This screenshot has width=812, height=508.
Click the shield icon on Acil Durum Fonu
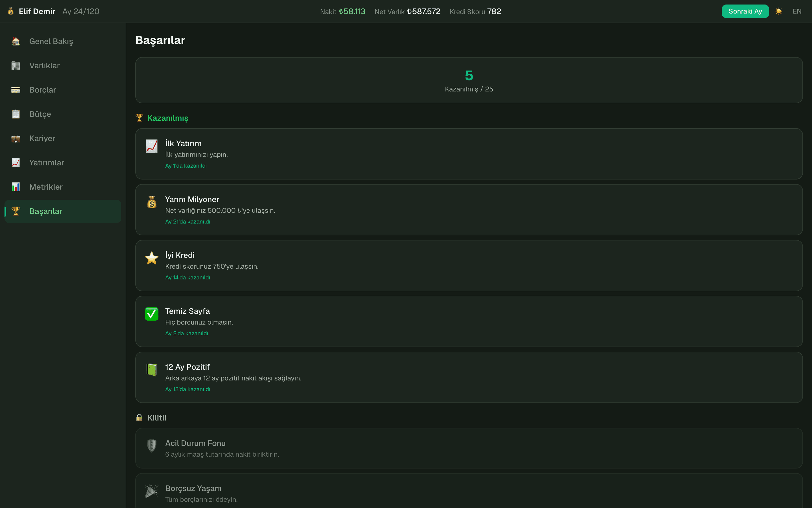152,446
